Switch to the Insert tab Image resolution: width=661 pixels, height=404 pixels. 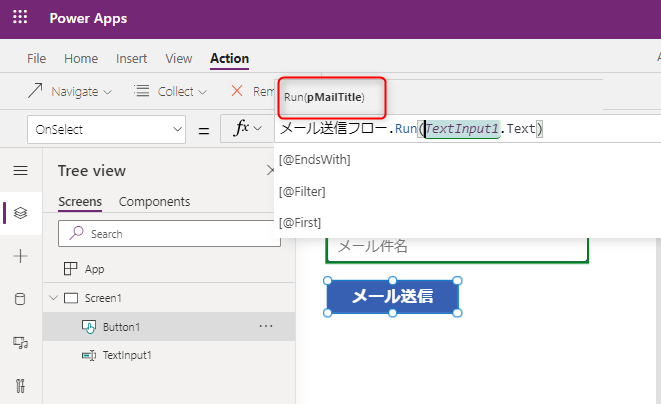(x=132, y=59)
